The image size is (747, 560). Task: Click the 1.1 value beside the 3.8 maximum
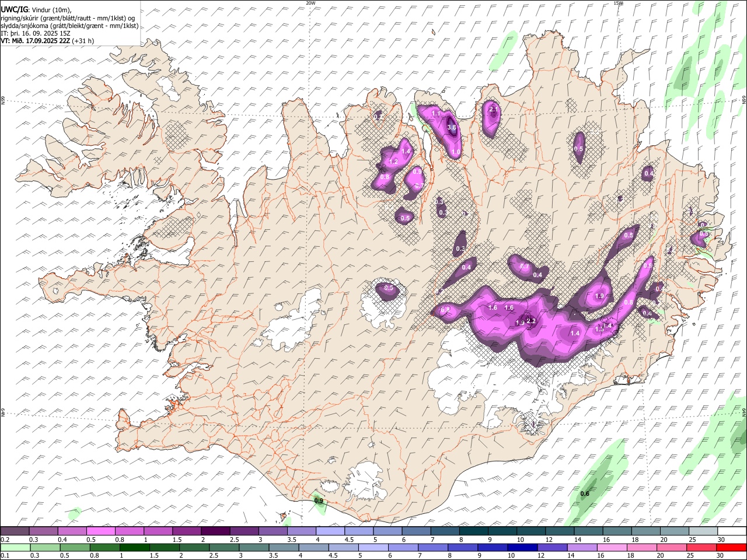pos(435,113)
